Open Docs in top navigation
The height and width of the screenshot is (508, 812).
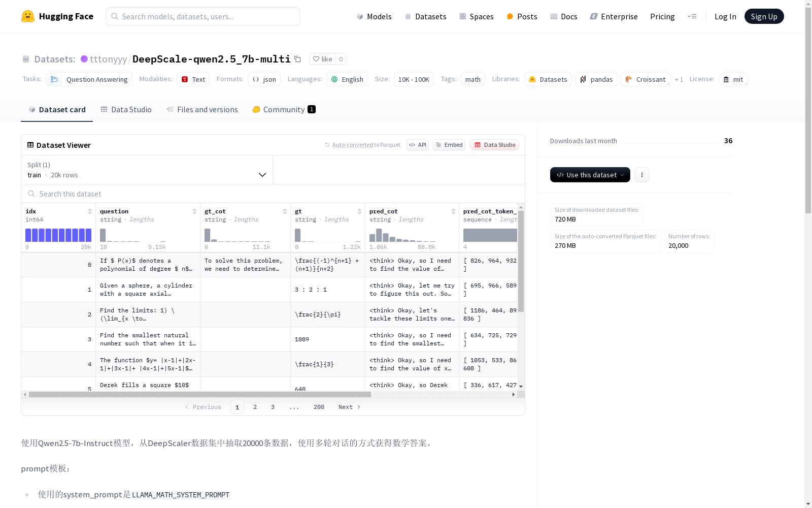coord(564,16)
